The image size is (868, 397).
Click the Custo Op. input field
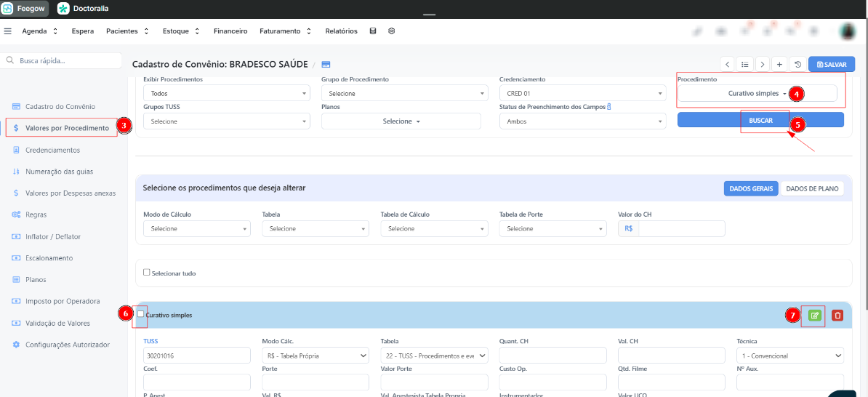point(553,382)
